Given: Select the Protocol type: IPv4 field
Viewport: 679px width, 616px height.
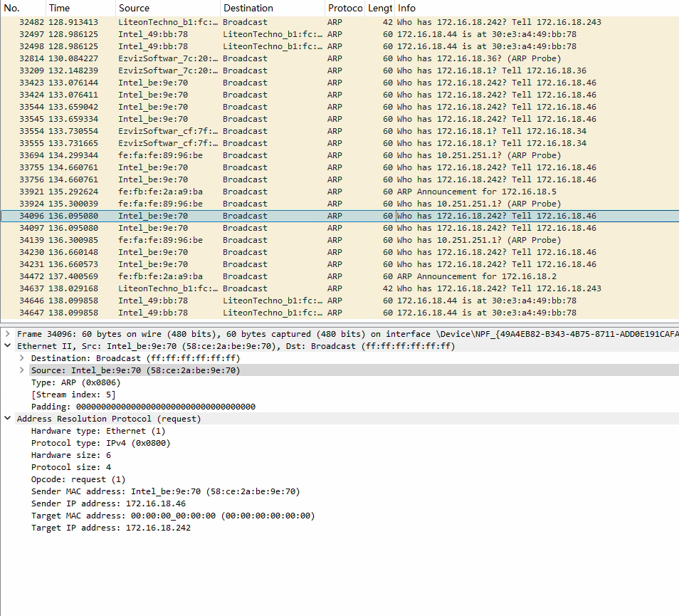Looking at the screenshot, I should pos(101,443).
